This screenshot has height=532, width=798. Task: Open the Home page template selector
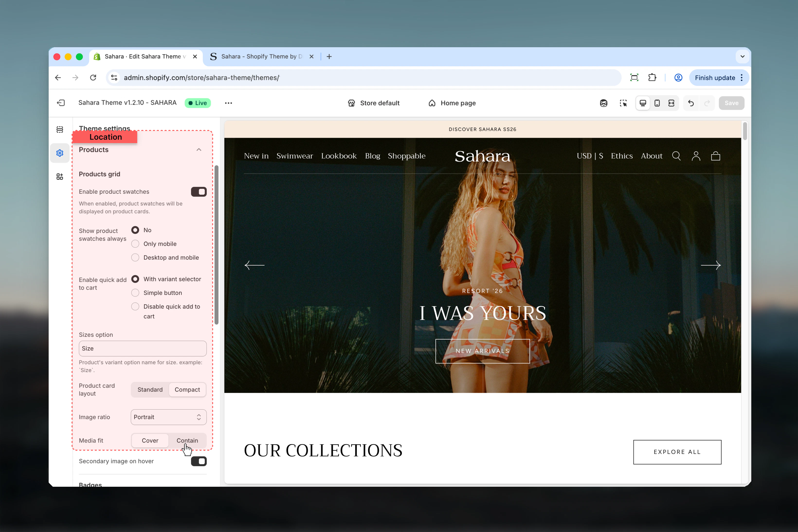click(x=452, y=103)
